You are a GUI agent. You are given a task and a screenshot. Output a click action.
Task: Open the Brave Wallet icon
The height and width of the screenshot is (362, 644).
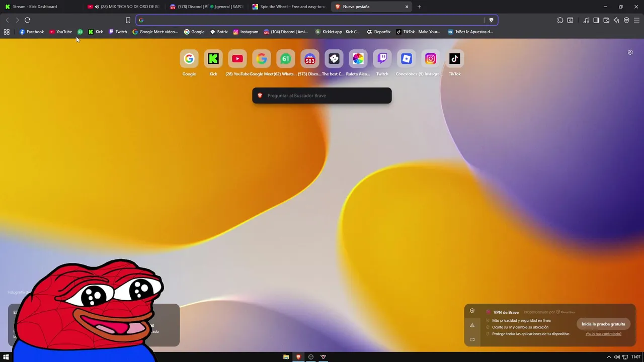point(606,20)
